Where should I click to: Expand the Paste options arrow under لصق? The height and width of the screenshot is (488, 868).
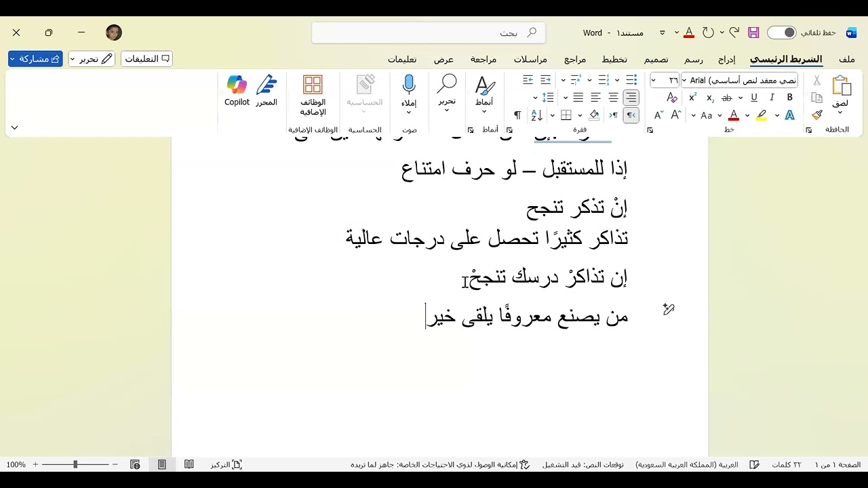pyautogui.click(x=841, y=113)
